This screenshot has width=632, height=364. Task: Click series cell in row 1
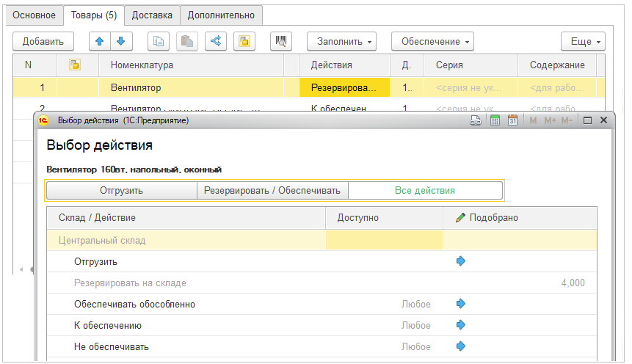[x=471, y=87]
